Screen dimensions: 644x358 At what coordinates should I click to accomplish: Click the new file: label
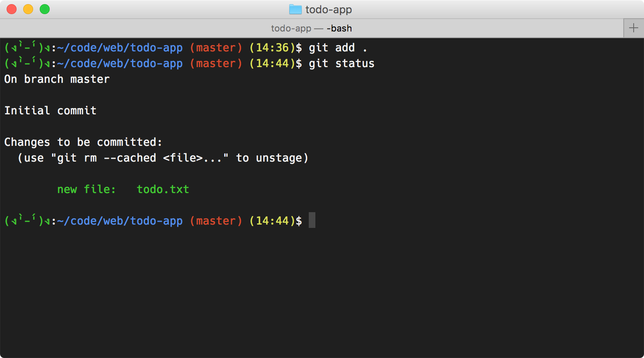point(87,189)
